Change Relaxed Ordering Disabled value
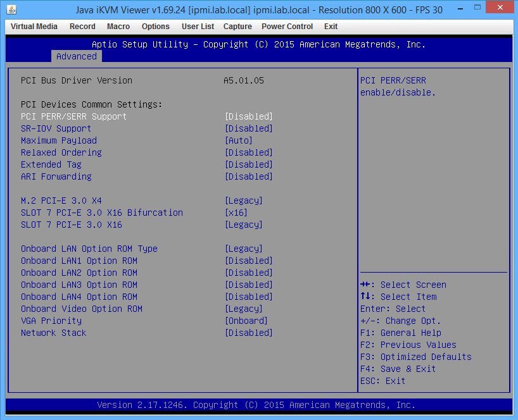This screenshot has height=420, width=518. (249, 152)
